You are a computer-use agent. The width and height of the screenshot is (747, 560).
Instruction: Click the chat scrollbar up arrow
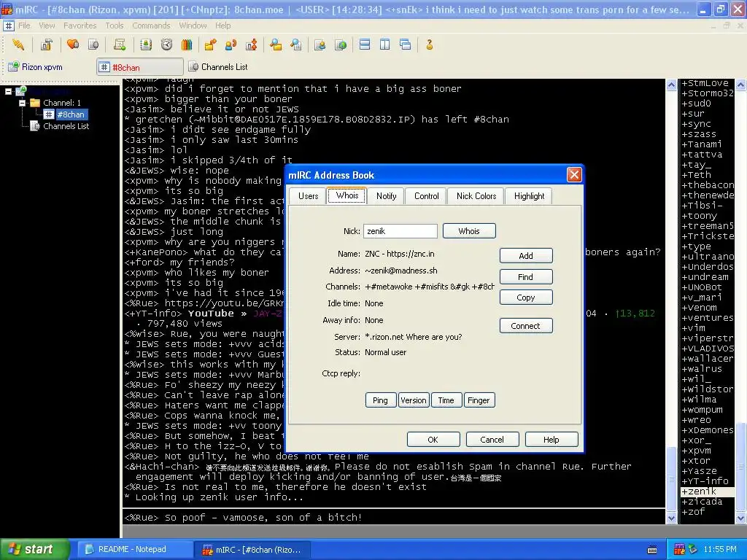tap(671, 85)
